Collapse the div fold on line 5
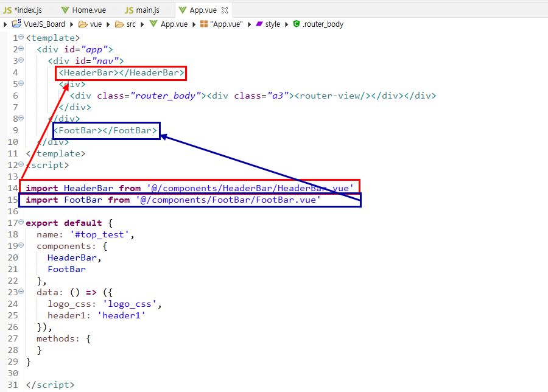548x392 pixels. point(21,83)
